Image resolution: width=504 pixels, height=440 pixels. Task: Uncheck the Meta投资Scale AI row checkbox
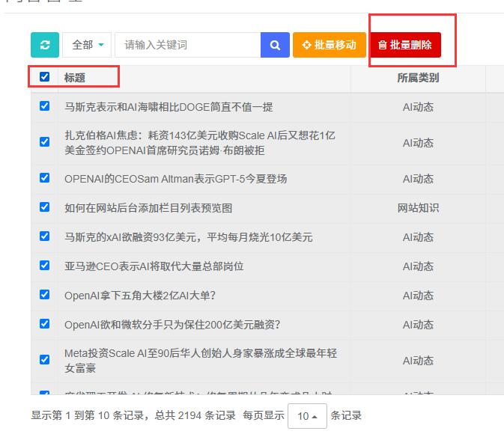[x=45, y=360]
